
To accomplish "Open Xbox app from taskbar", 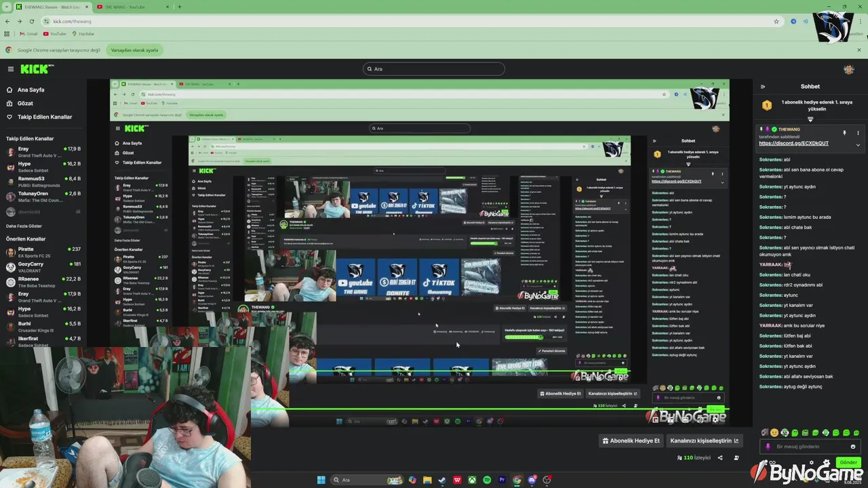I will click(x=472, y=480).
